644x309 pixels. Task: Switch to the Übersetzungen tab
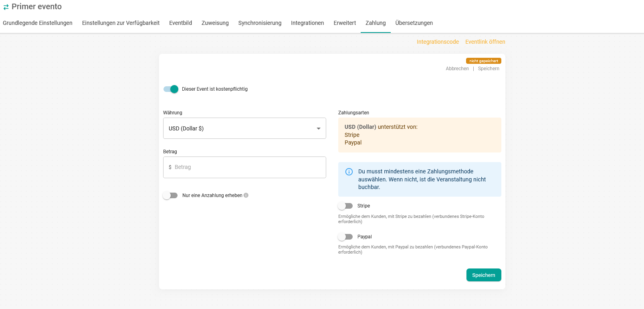(x=414, y=23)
